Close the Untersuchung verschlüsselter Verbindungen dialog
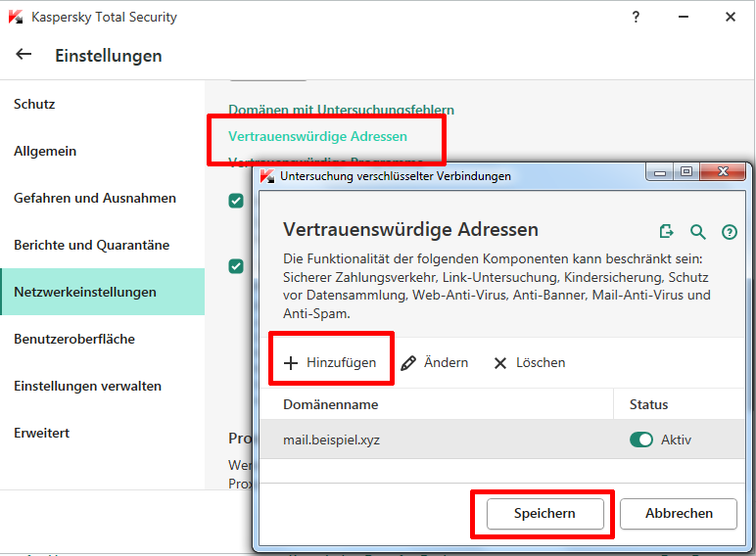This screenshot has height=556, width=756. coord(723,171)
